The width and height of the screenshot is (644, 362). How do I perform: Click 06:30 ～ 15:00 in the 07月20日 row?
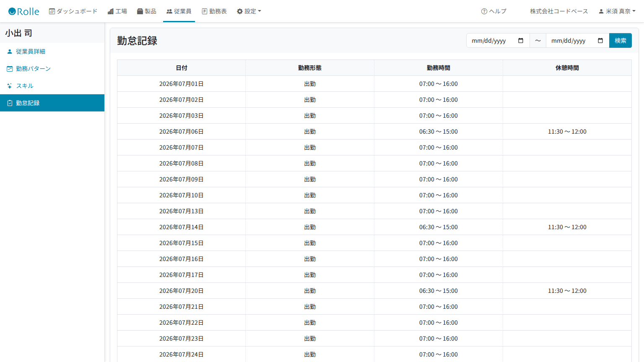pos(439,291)
